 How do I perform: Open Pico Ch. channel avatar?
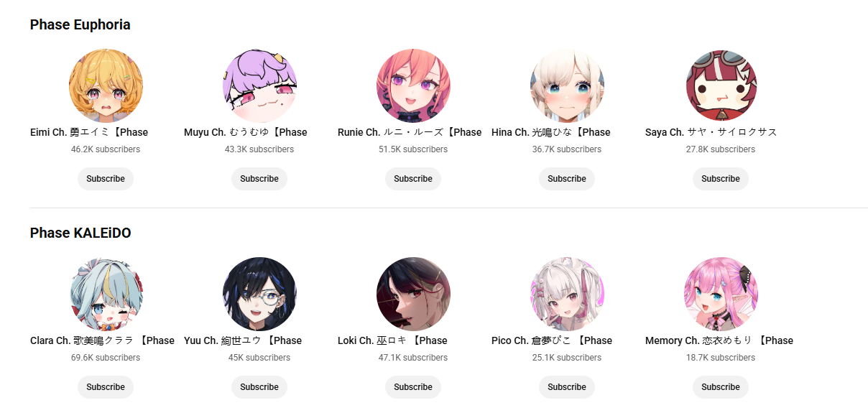(x=567, y=294)
